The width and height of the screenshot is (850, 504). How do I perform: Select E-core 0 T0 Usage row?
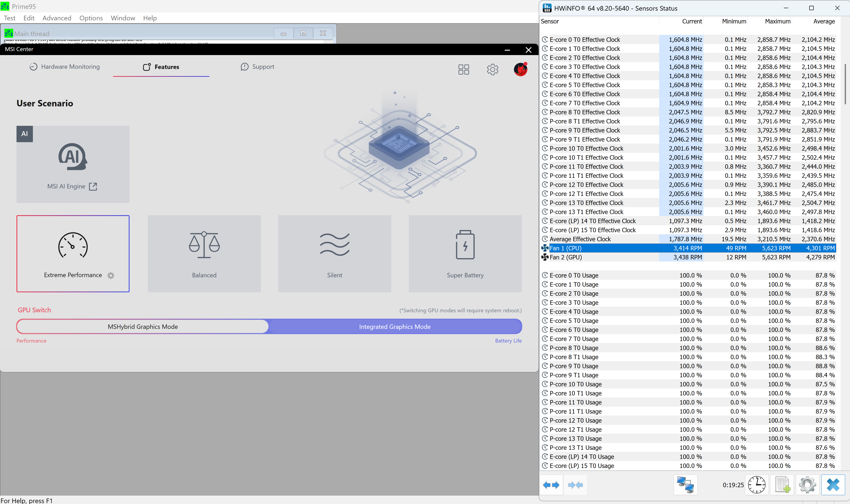688,275
